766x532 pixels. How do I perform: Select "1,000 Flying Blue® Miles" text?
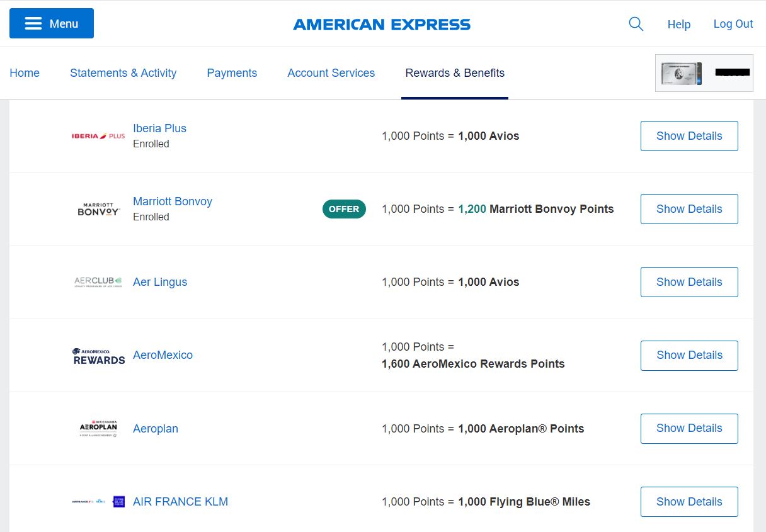tap(524, 502)
